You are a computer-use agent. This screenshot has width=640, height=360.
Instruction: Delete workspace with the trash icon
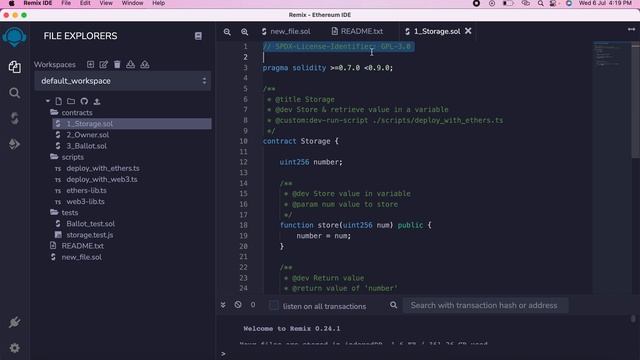[x=117, y=64]
